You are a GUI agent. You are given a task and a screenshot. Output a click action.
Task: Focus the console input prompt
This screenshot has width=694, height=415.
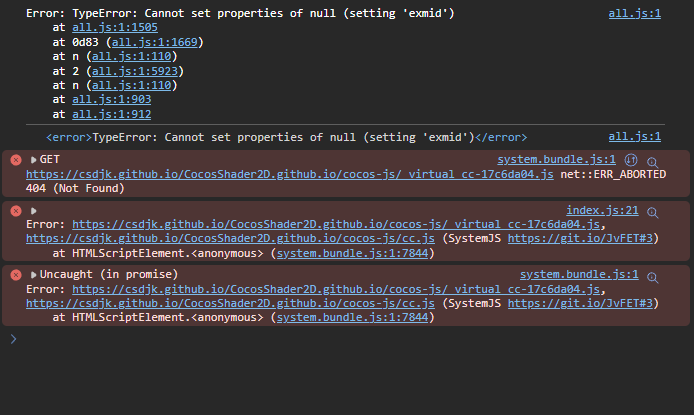tap(350, 340)
